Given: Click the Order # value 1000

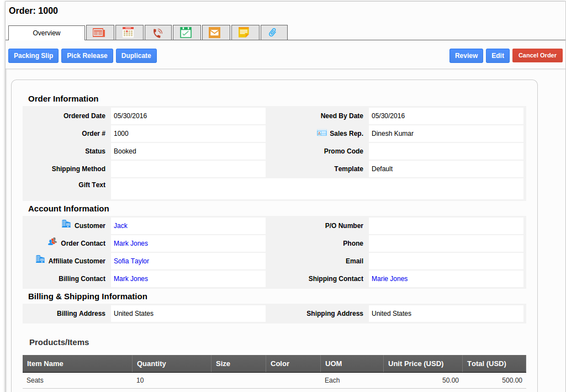Looking at the screenshot, I should tap(121, 134).
